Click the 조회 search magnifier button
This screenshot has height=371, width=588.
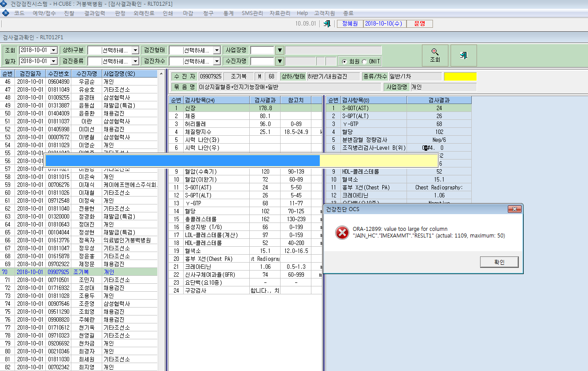point(435,56)
